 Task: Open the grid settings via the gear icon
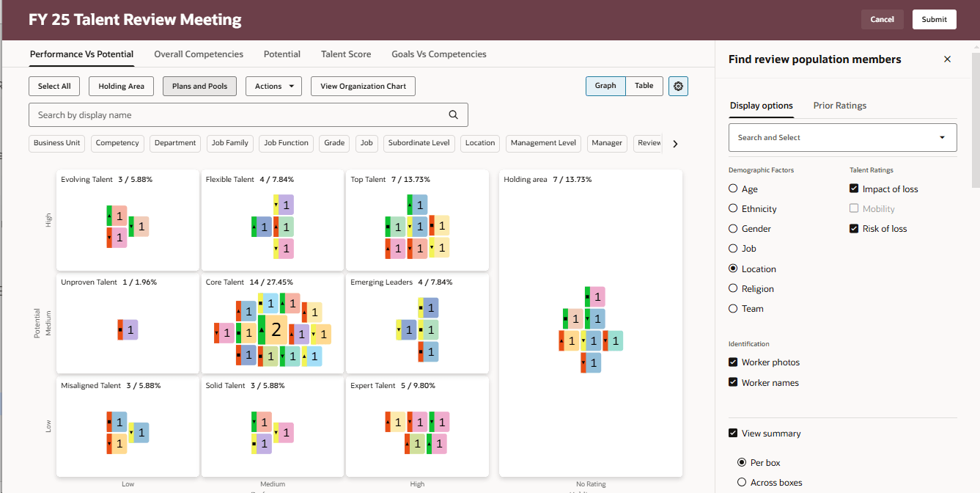point(677,86)
